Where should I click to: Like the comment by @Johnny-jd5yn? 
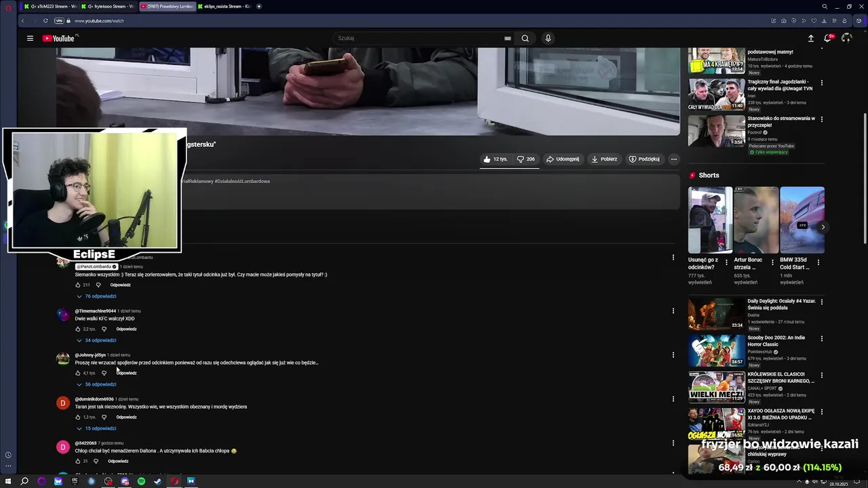coord(78,373)
